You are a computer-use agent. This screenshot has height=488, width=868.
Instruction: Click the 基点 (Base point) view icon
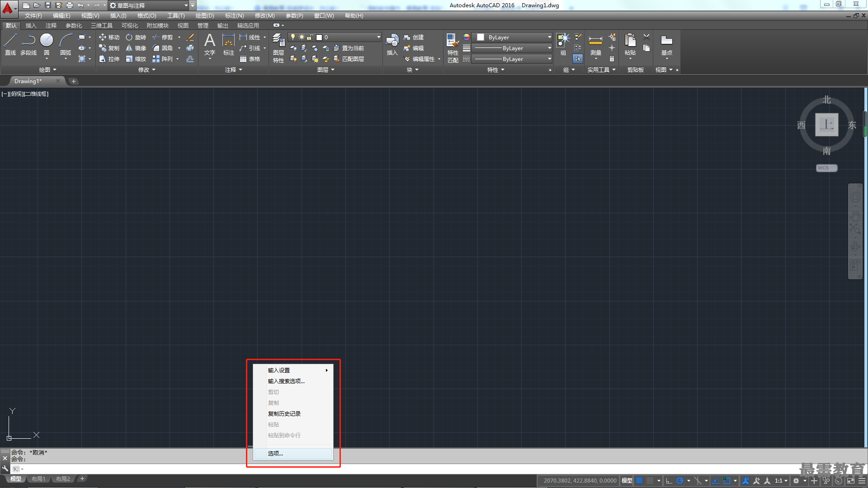(666, 44)
